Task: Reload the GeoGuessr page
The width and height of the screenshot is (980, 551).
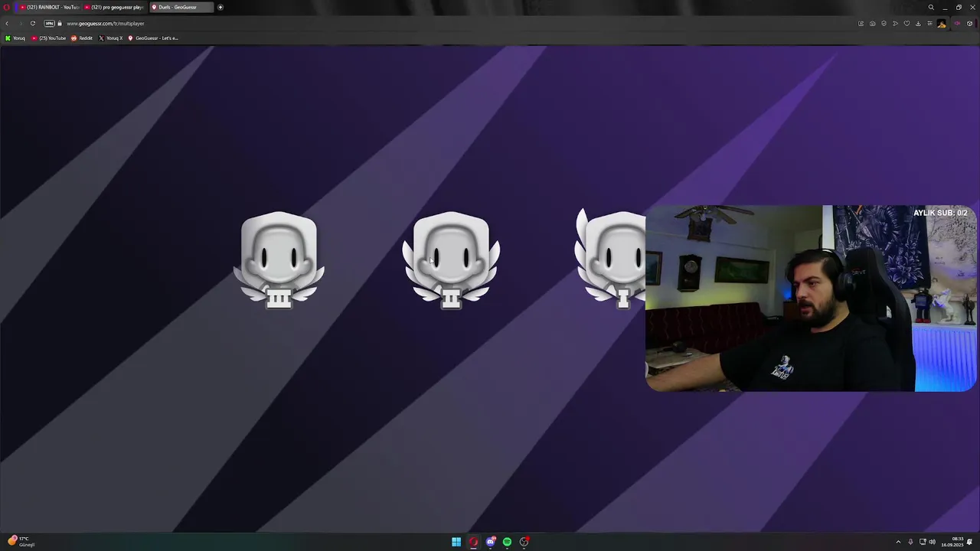Action: click(x=32, y=23)
